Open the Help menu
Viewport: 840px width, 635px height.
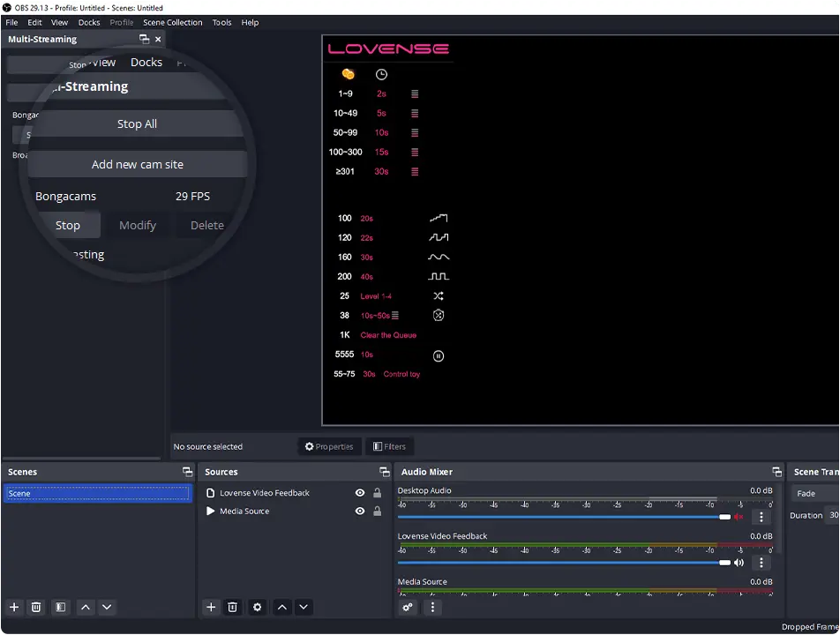(250, 22)
